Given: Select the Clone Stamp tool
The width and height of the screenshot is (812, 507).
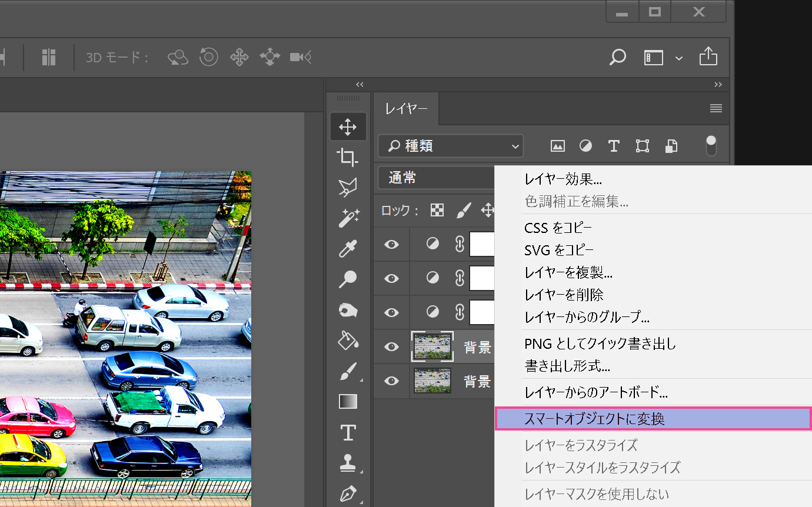Looking at the screenshot, I should [x=348, y=463].
